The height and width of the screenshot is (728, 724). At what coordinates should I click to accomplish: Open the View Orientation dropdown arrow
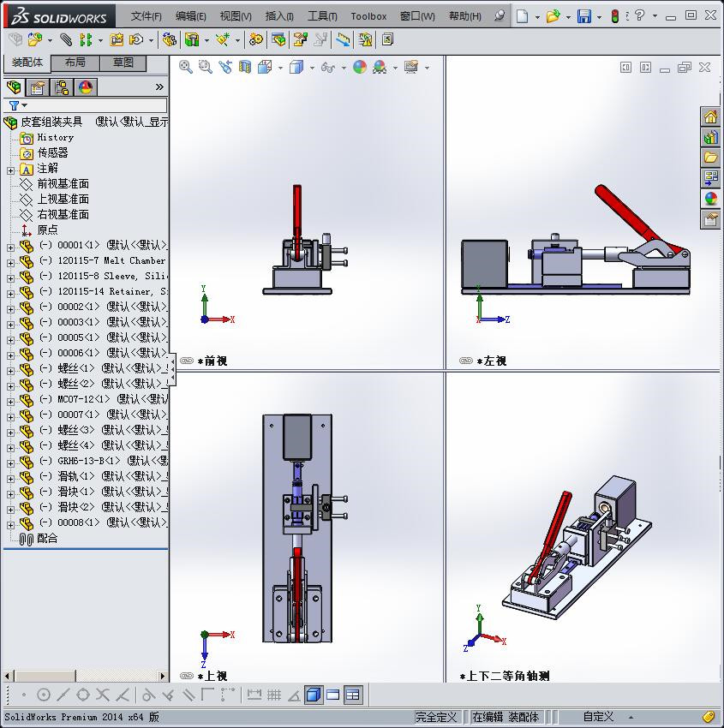tap(280, 68)
